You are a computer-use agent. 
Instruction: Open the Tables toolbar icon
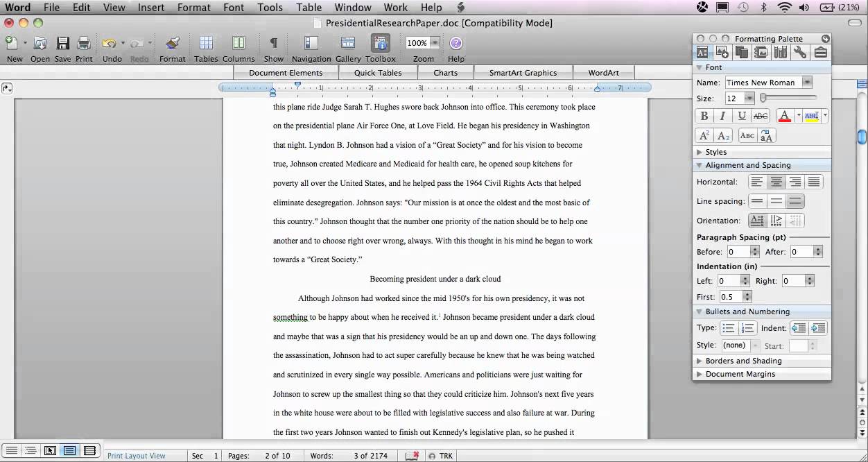click(x=206, y=43)
